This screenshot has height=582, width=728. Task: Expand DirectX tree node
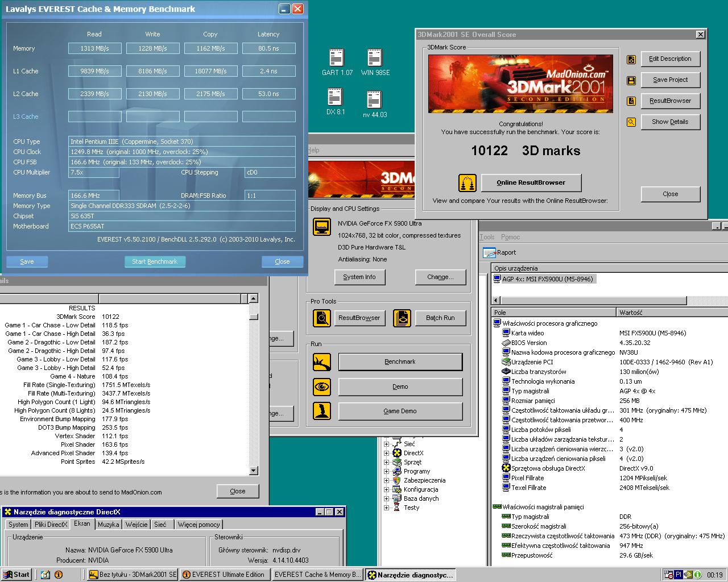click(x=386, y=453)
